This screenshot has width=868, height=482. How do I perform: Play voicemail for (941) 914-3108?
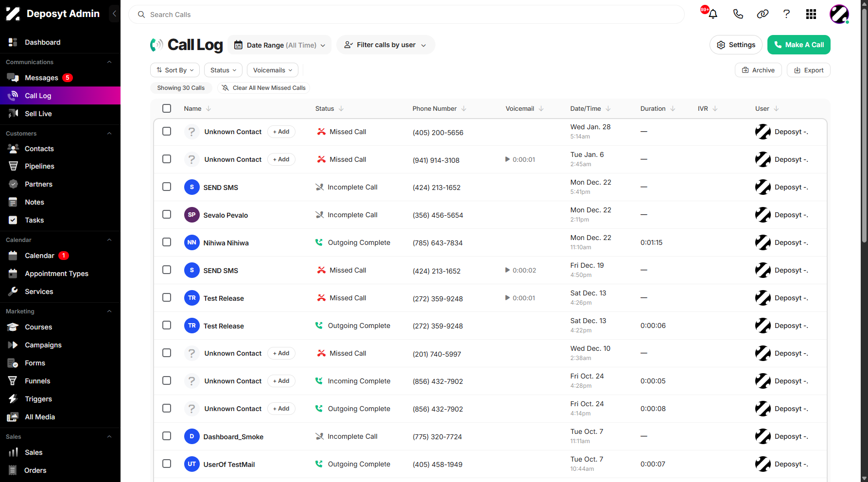[507, 159]
